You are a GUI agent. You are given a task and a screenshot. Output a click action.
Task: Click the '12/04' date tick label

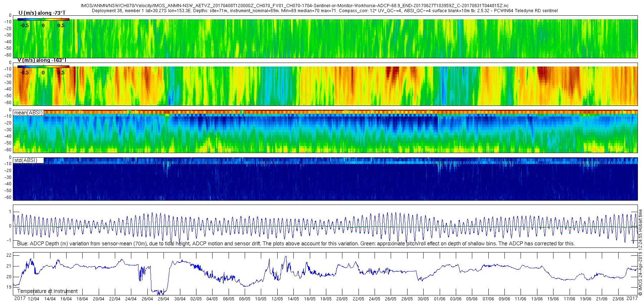34,299
